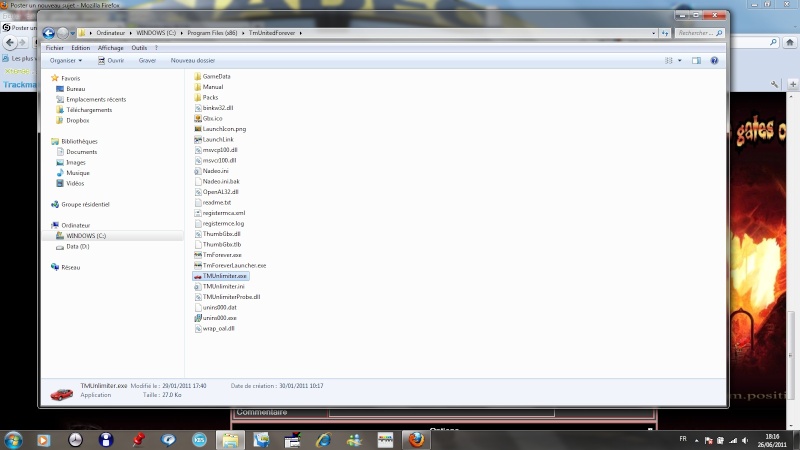This screenshot has height=450, width=800.
Task: Click Program Files (x86) in the address path
Action: click(x=212, y=33)
